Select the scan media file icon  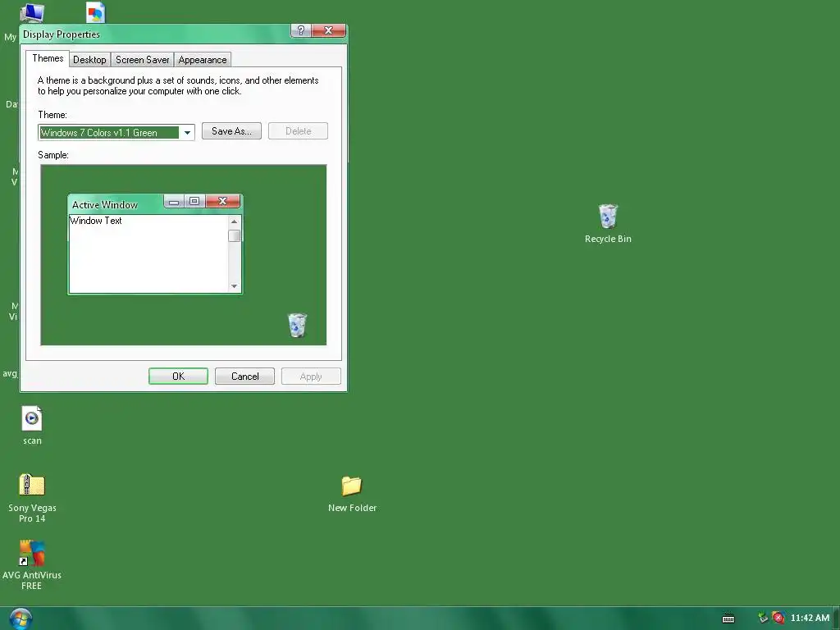32,426
